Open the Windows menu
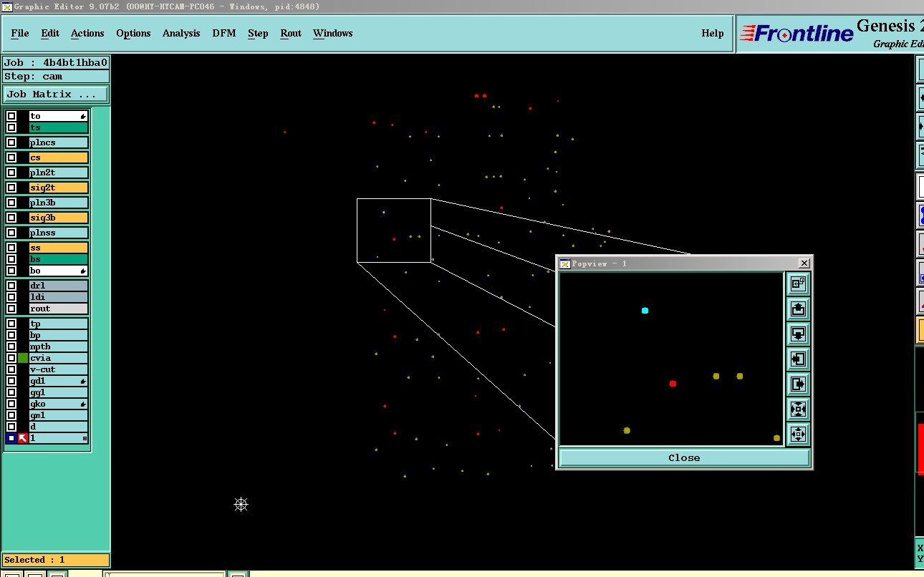The height and width of the screenshot is (577, 924). pos(333,33)
